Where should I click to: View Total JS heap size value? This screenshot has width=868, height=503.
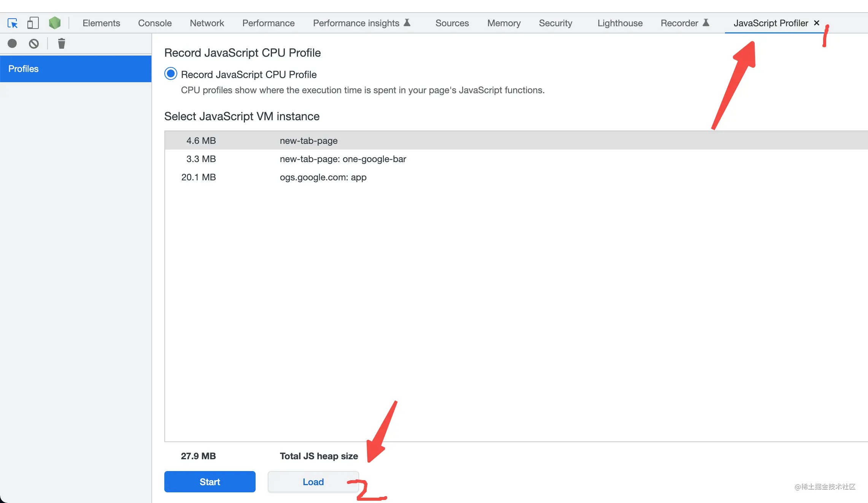197,456
